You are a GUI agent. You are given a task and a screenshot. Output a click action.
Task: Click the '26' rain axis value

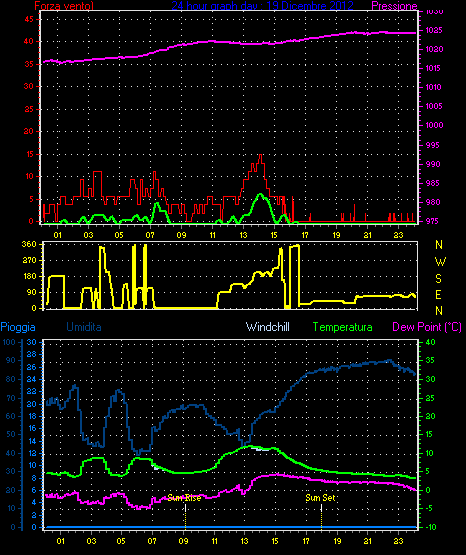point(32,367)
